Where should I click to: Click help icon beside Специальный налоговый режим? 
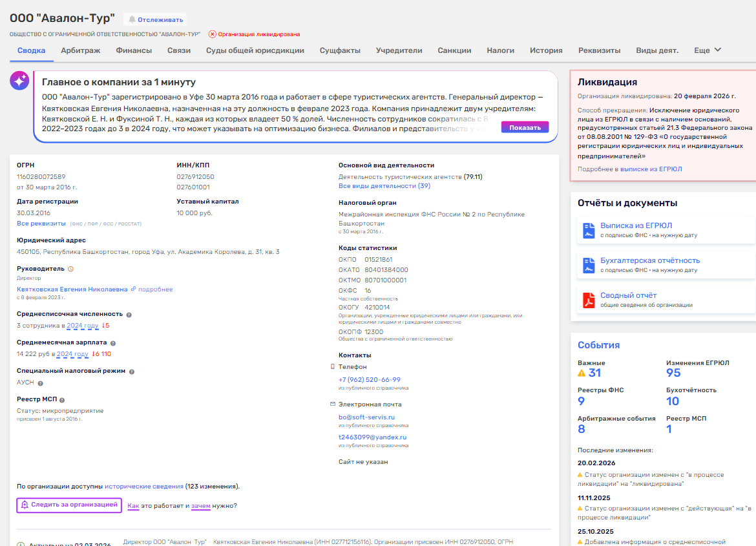(132, 372)
